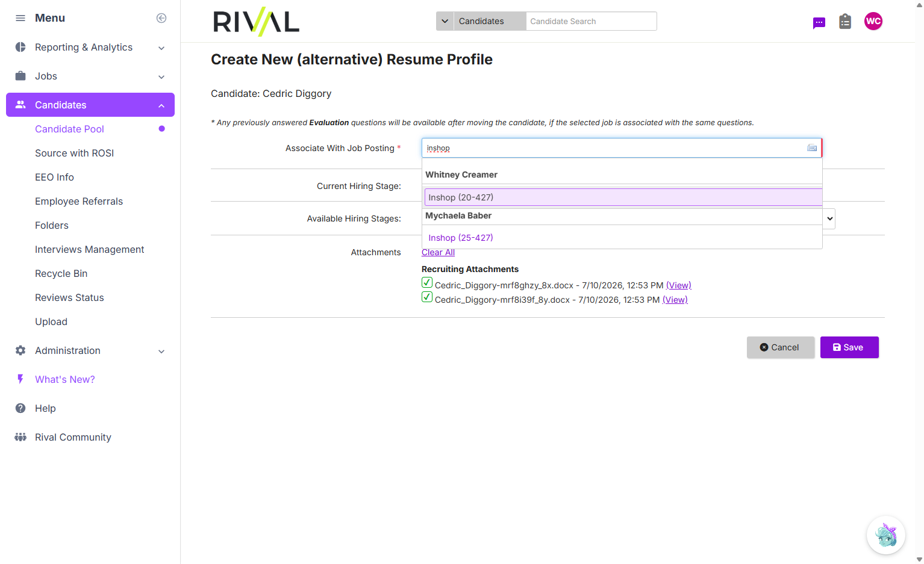Open the search type dropdown arrow
924x564 pixels.
(x=445, y=21)
